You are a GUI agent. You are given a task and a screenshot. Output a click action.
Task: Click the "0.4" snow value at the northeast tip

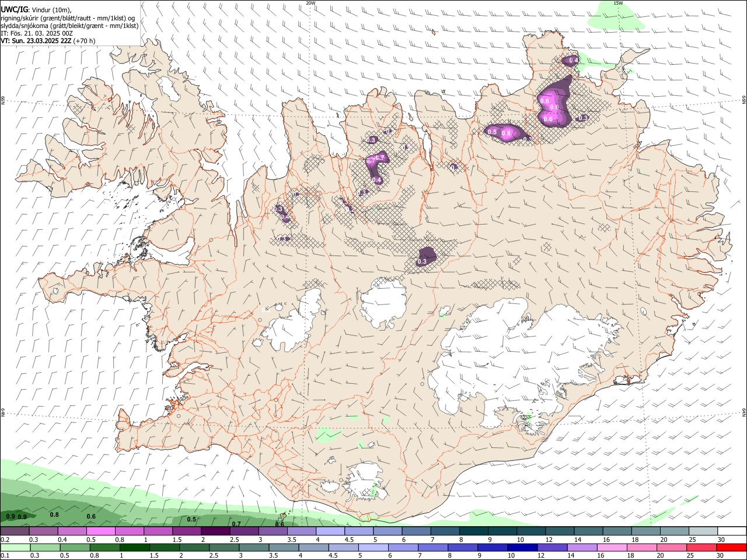pos(574,60)
